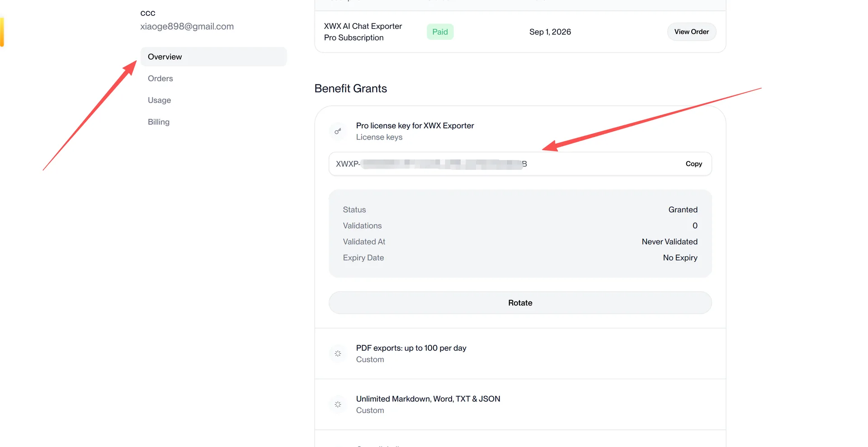868x447 pixels.
Task: Click PDF exports: up to 100 per day
Action: pos(411,348)
